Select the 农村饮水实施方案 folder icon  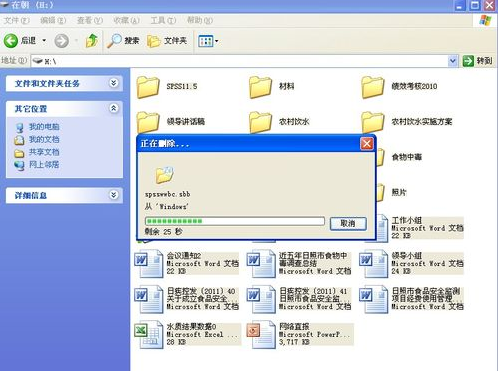coord(373,122)
